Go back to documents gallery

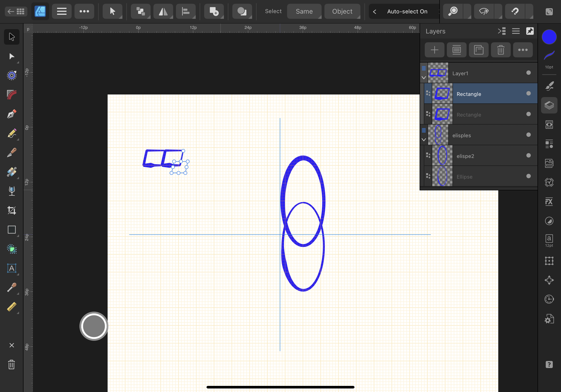[16, 11]
